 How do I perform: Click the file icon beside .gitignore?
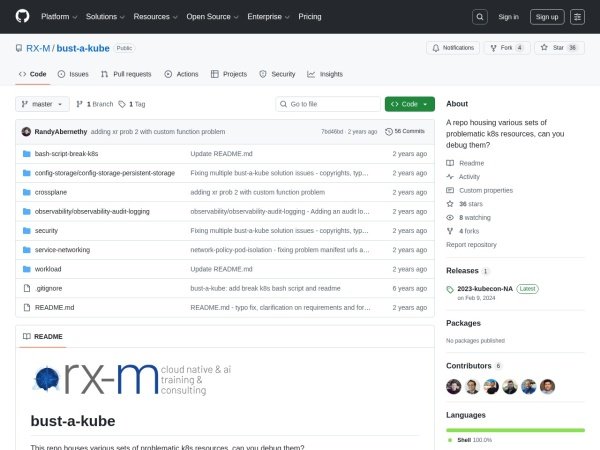click(27, 288)
